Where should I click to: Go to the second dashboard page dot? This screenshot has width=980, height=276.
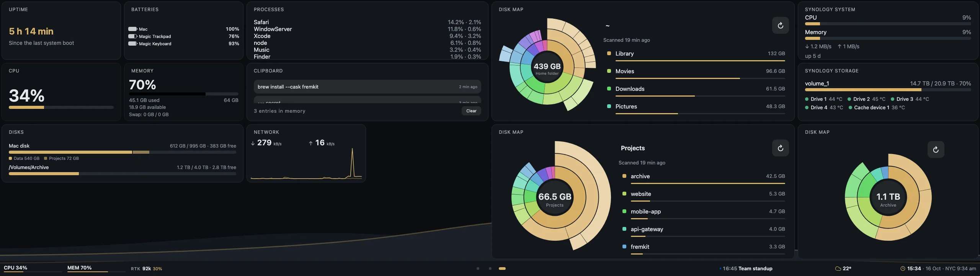pyautogui.click(x=490, y=268)
